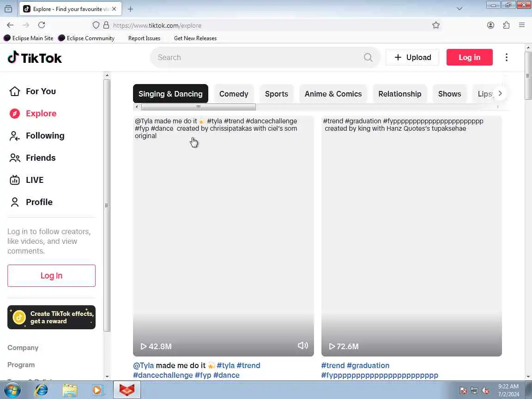The height and width of the screenshot is (399, 532).
Task: Open the Get New Releases bookmark
Action: click(195, 38)
